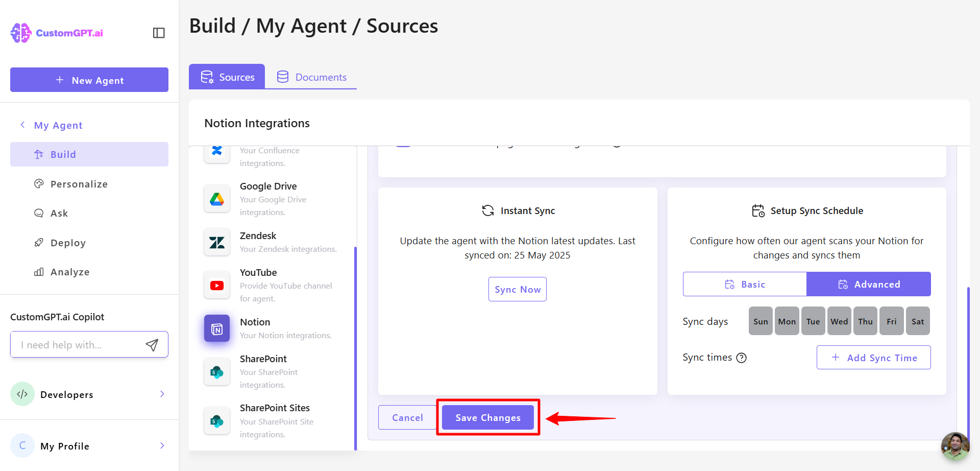980x471 pixels.
Task: Click the Instant Sync refresh icon
Action: 488,210
